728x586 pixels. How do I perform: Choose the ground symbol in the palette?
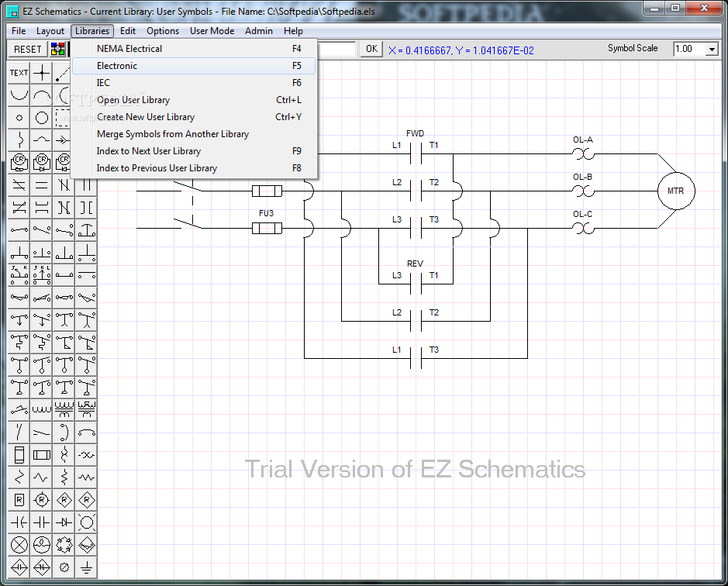[x=86, y=567]
